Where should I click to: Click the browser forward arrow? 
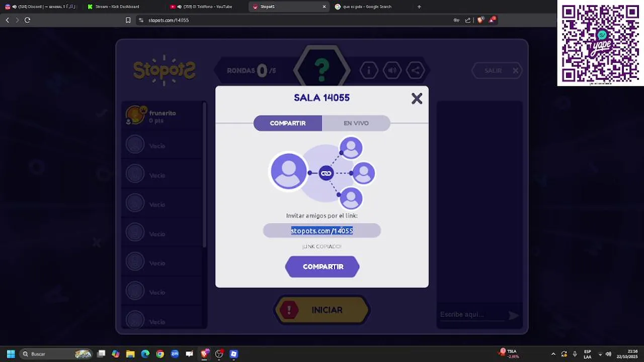pos(17,20)
